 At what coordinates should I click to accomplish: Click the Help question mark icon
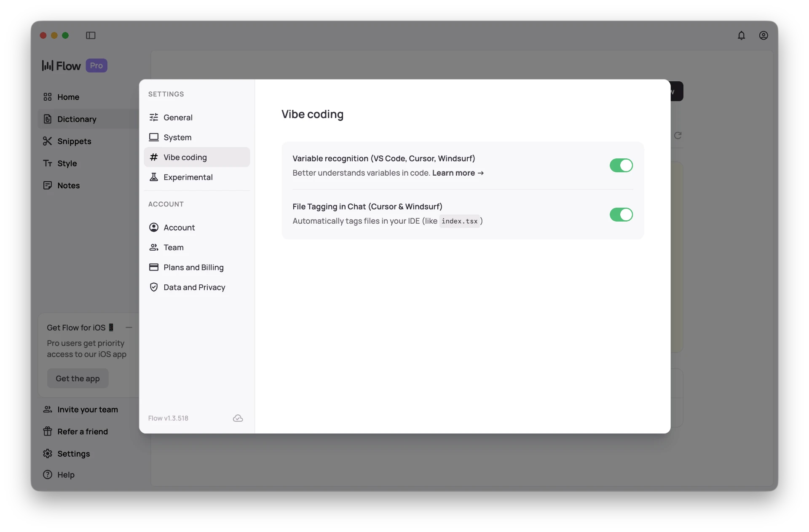click(48, 475)
